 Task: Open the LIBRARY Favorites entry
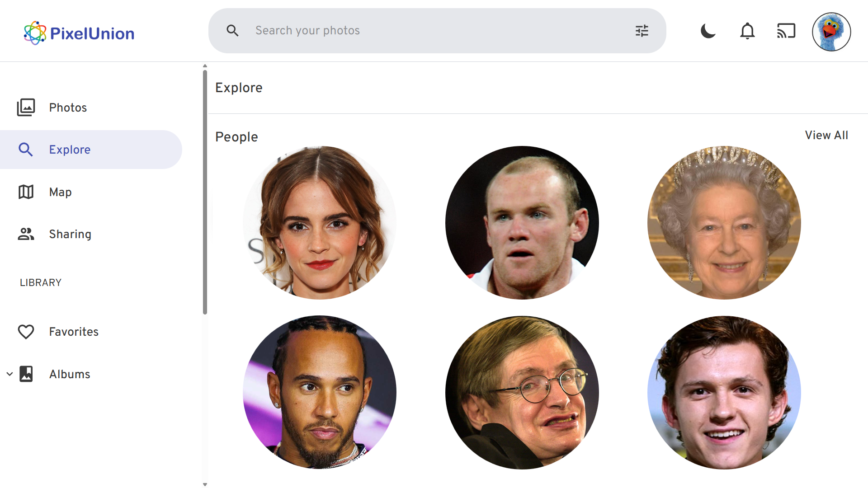(74, 331)
